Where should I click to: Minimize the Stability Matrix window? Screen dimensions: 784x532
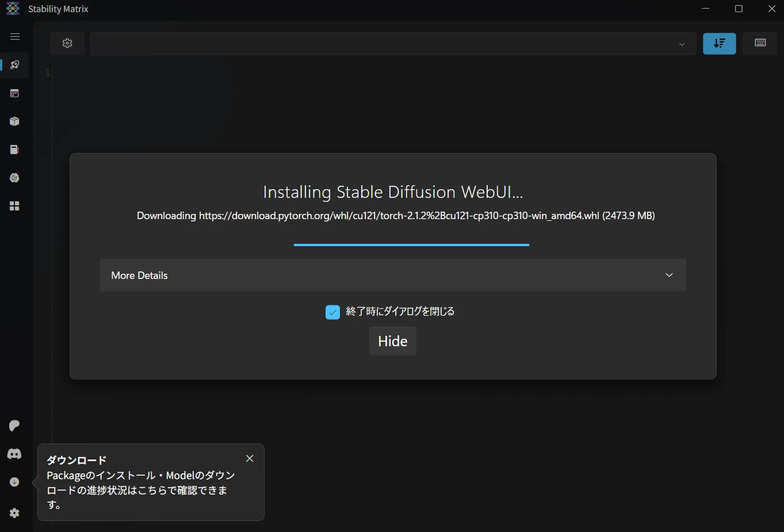706,9
